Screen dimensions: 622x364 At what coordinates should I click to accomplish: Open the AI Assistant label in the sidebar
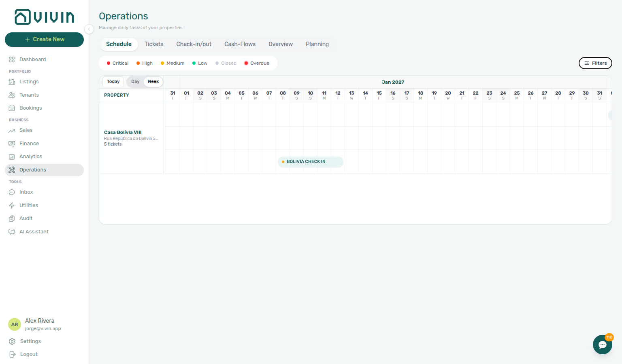[34, 232]
